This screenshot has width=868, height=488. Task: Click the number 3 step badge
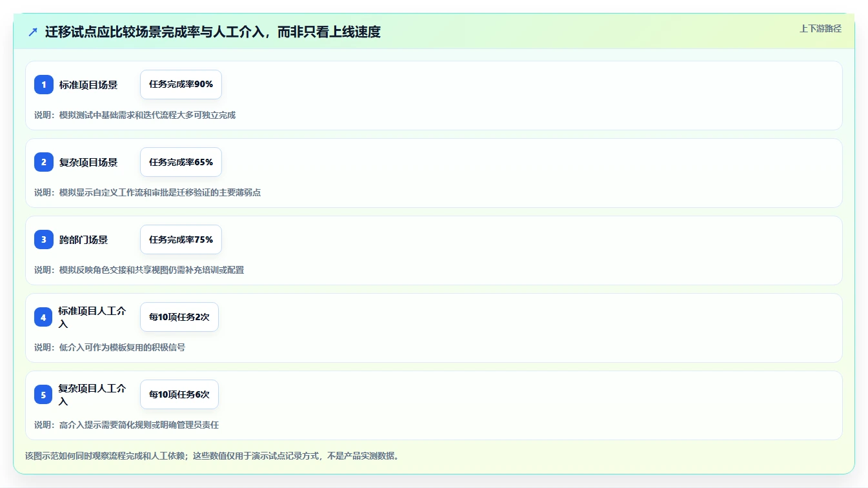click(x=44, y=239)
